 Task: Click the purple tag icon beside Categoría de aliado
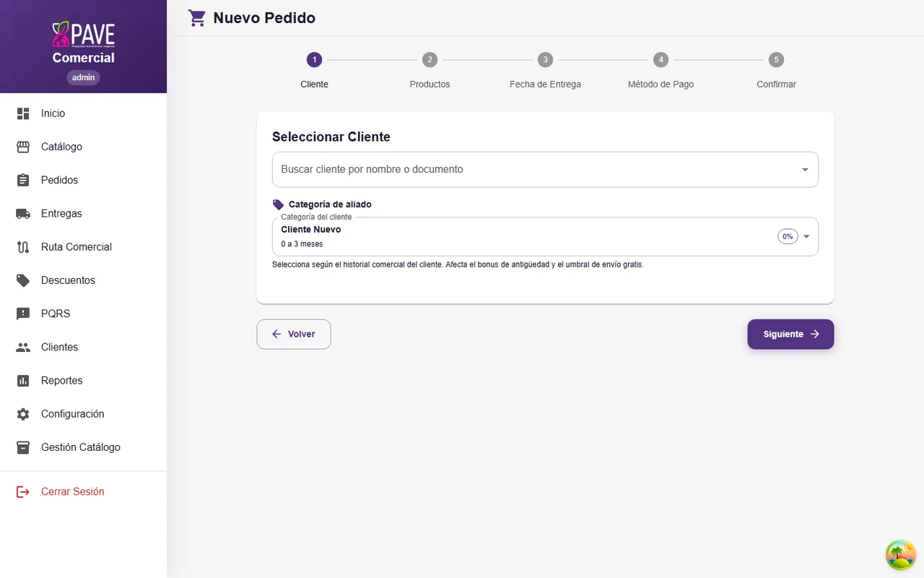click(278, 204)
